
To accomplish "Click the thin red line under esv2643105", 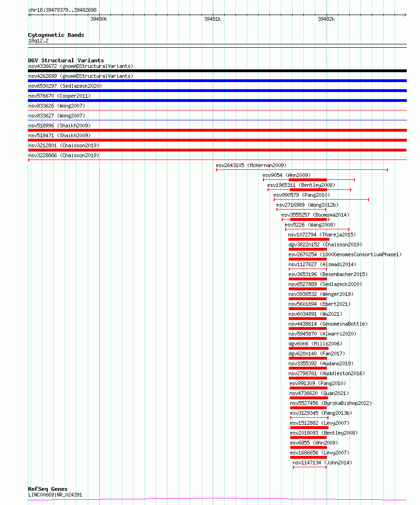I will tap(302, 170).
